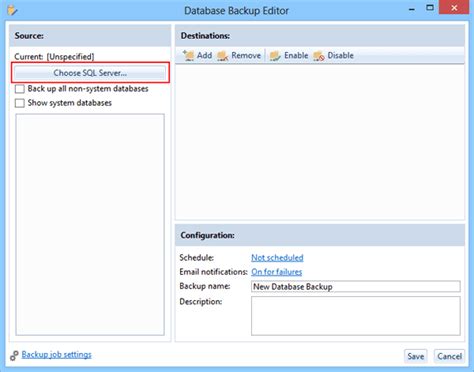Click the Current: [Unspecified] source text
The image size is (474, 372).
[x=54, y=57]
